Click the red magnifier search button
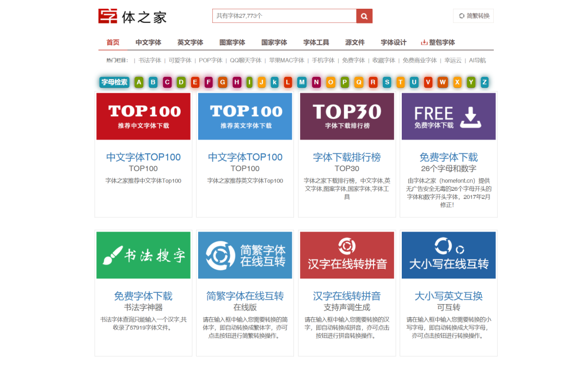Screen dimensions: 588x369 (x=364, y=16)
